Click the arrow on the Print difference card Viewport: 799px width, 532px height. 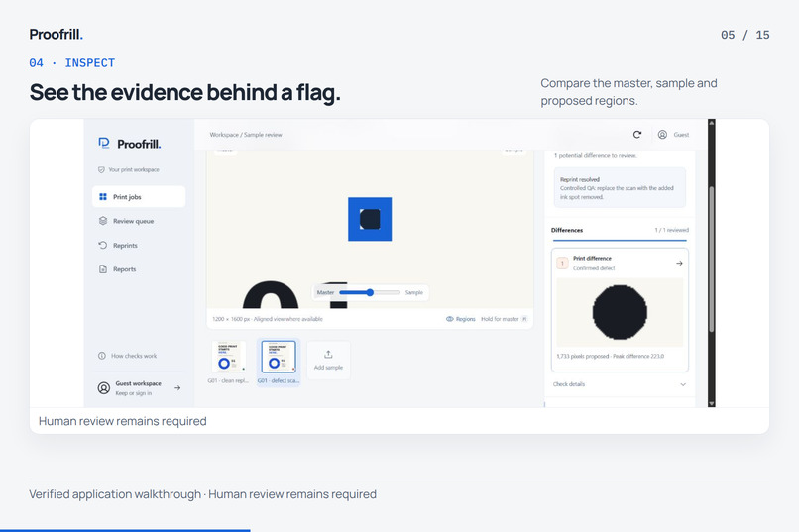(x=679, y=264)
